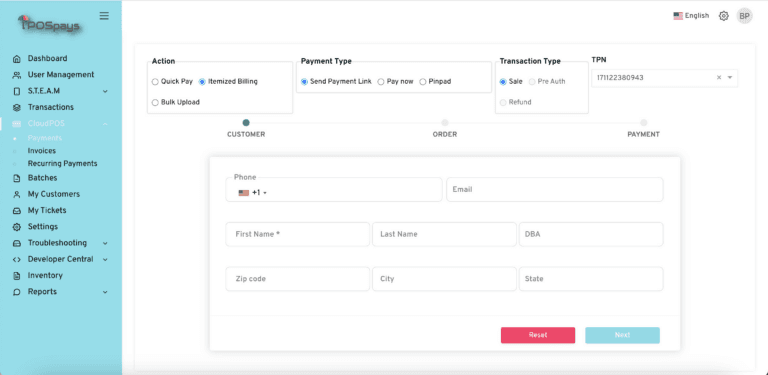Click the US flag beside English
The image size is (768, 375).
coord(678,16)
